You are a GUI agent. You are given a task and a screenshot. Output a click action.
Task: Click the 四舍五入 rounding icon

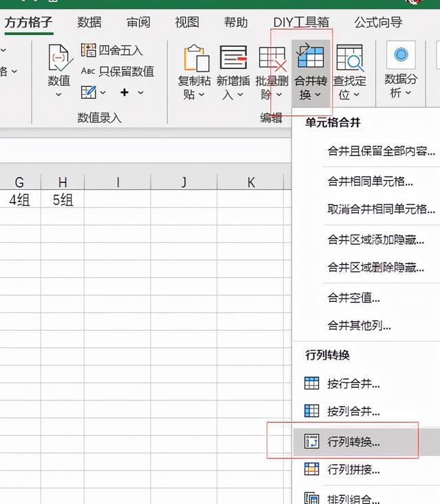pos(89,50)
